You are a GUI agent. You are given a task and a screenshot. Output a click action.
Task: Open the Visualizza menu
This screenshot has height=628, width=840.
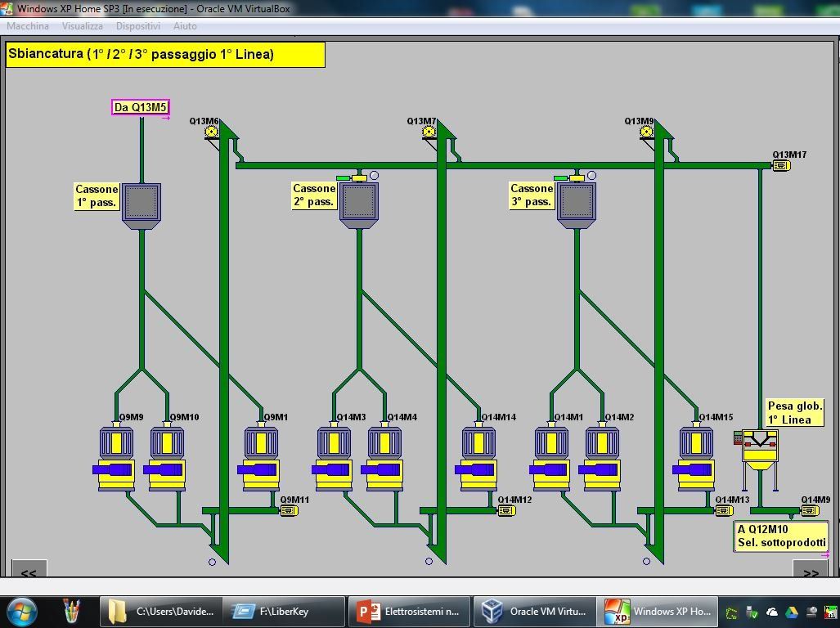pyautogui.click(x=82, y=26)
